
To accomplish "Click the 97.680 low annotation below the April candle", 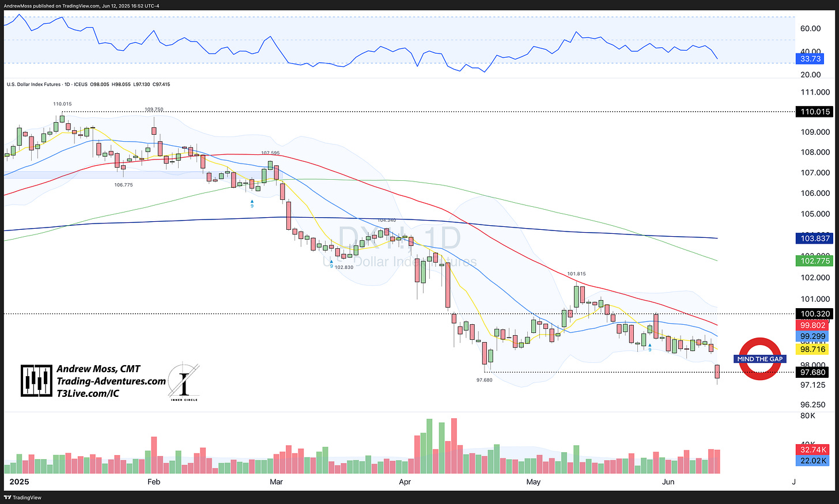I will [484, 380].
